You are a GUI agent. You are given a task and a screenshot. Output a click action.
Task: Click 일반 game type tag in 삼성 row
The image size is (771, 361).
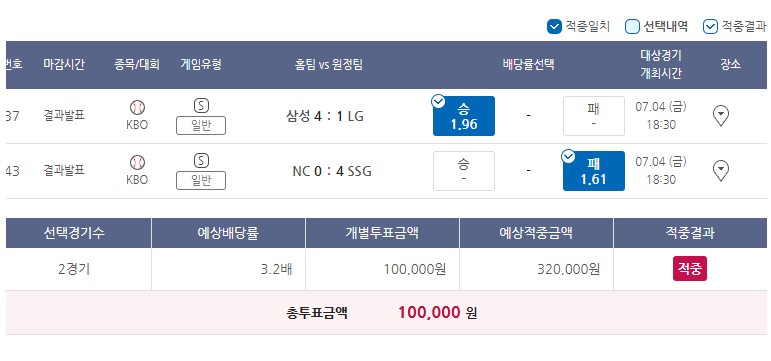pyautogui.click(x=201, y=125)
